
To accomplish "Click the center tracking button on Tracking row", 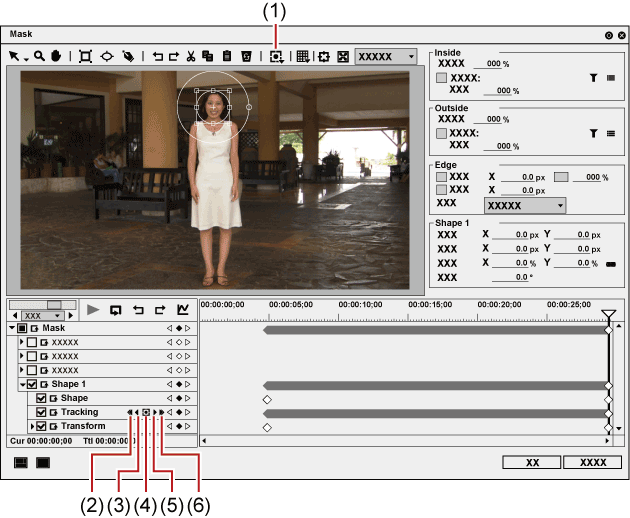I will pyautogui.click(x=146, y=412).
